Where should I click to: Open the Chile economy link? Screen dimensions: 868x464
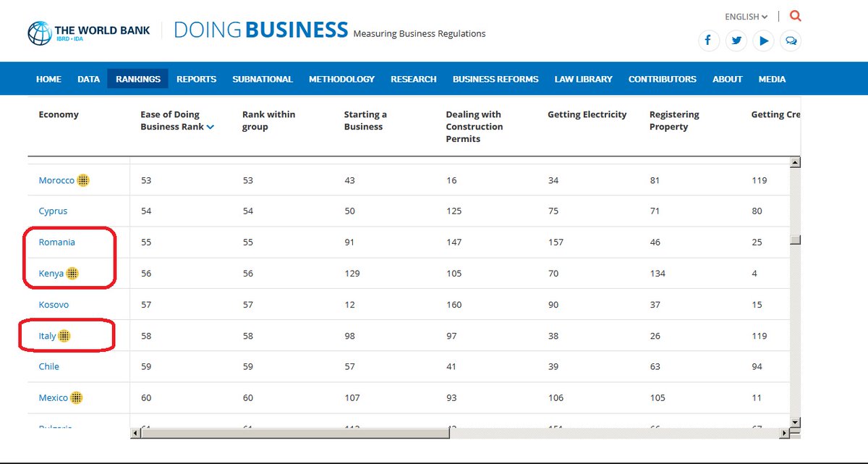(x=49, y=366)
